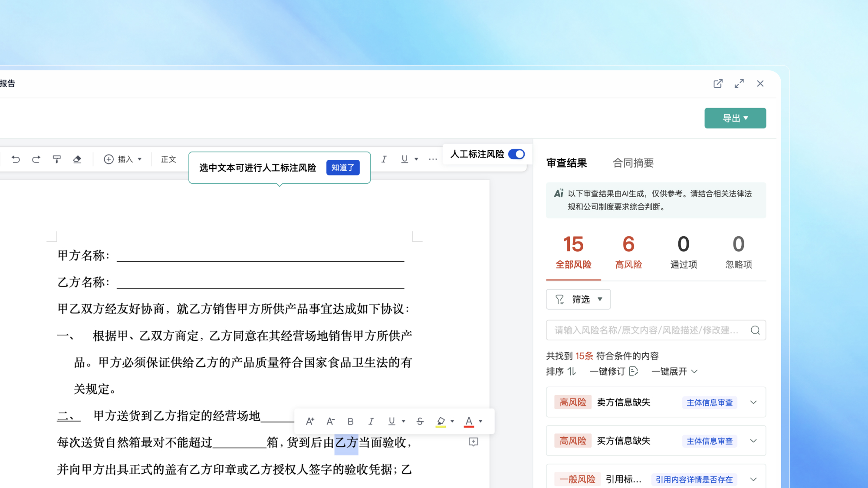Click the fullscreen expand icon
Viewport: 868px width, 488px height.
pyautogui.click(x=739, y=83)
